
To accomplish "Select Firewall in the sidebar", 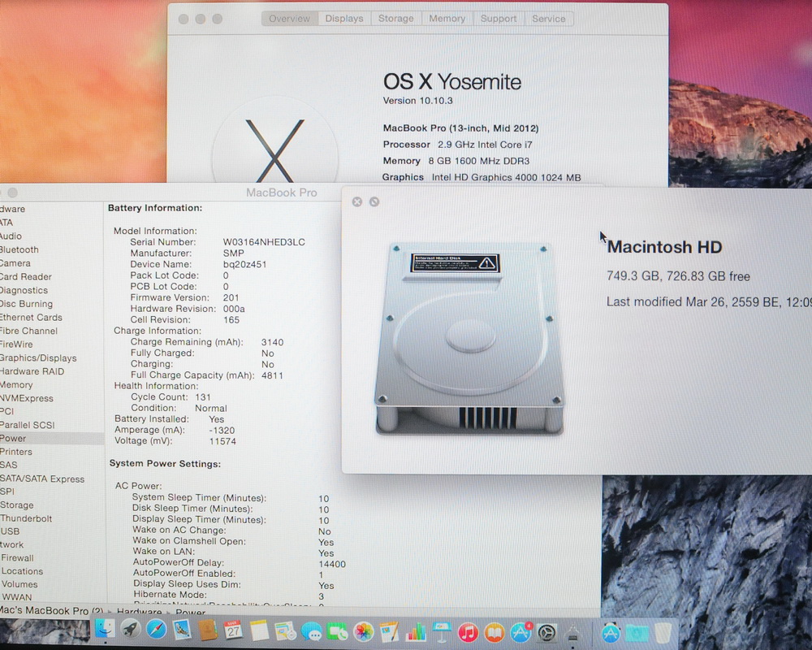I will pos(18,558).
